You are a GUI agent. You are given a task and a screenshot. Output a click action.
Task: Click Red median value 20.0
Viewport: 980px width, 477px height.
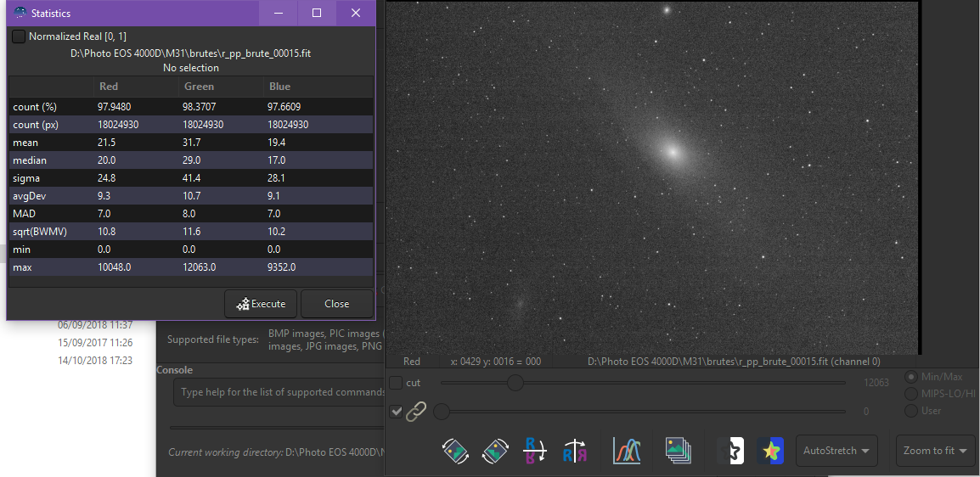[x=107, y=160]
